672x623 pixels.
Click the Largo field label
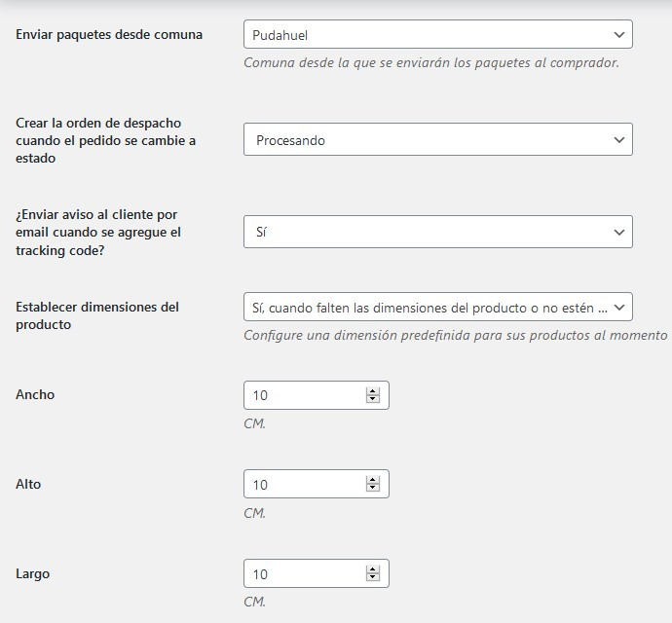[32, 574]
